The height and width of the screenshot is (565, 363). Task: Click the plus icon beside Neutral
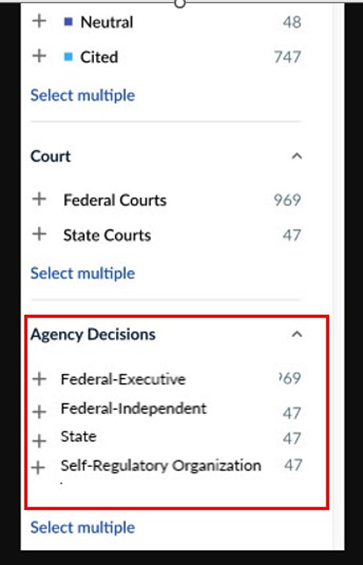pos(39,21)
